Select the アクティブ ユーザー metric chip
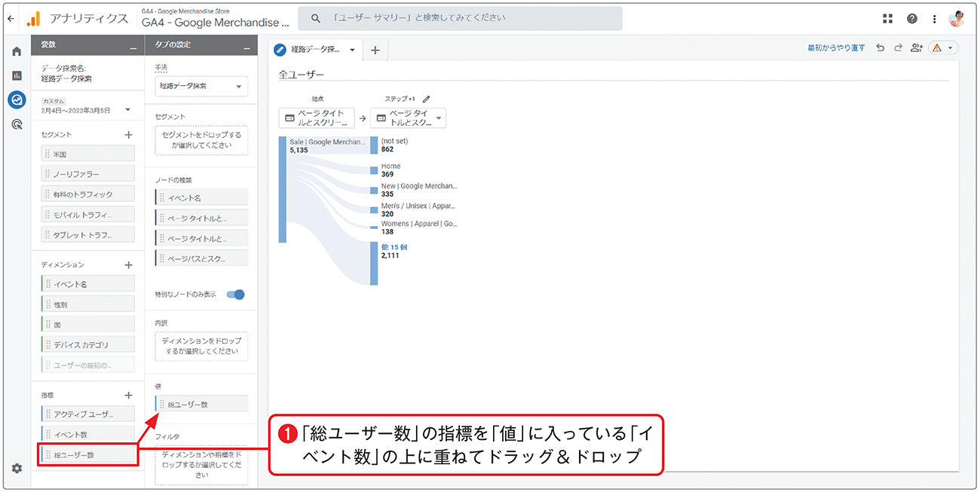 click(87, 414)
